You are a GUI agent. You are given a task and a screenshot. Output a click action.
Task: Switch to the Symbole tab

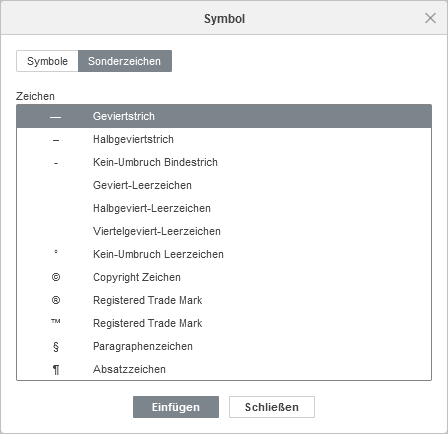click(x=47, y=61)
